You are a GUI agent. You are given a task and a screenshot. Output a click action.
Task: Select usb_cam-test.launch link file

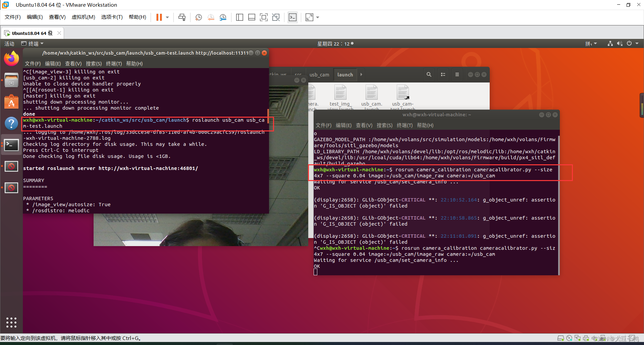[x=403, y=97]
